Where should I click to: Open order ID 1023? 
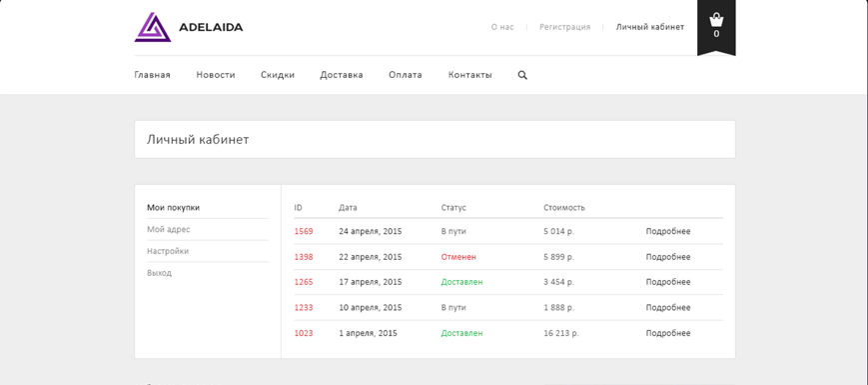pyautogui.click(x=304, y=333)
